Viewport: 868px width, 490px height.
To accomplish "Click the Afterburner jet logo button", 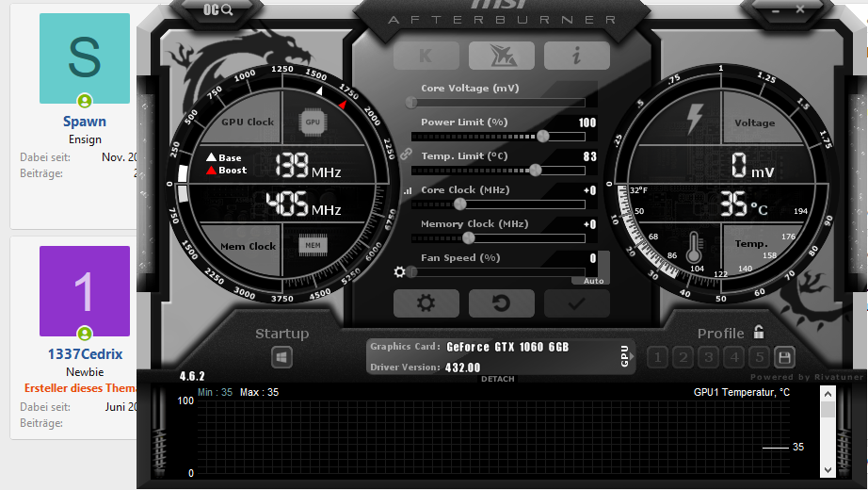I will (x=502, y=56).
